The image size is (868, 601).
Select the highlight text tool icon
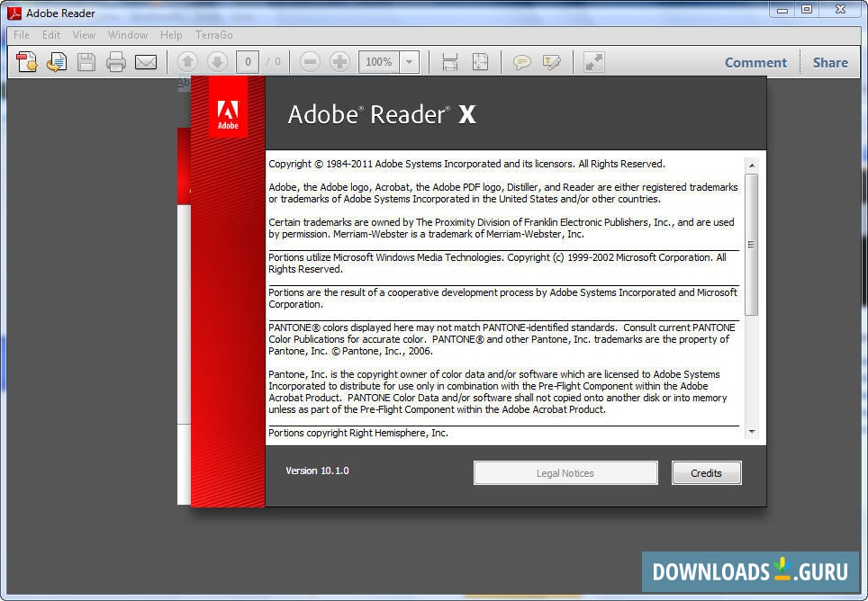tap(552, 62)
